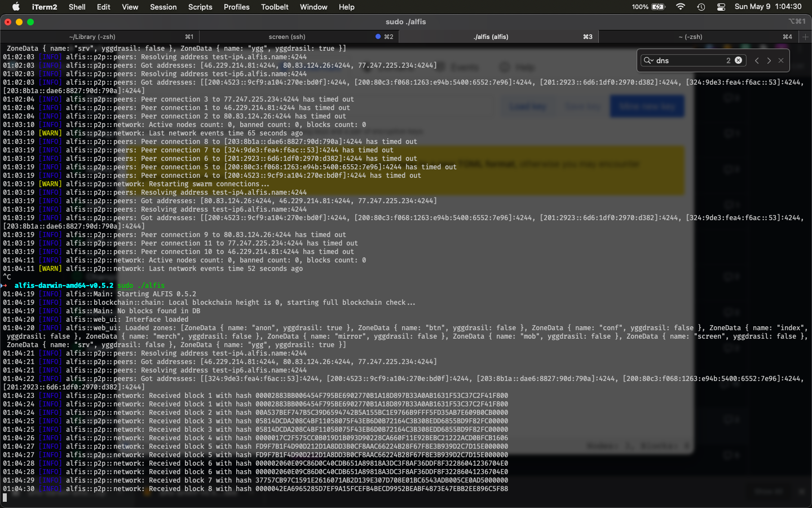This screenshot has height=508, width=812.
Task: Click Peer connection 4 timed out line
Action: (x=212, y=176)
